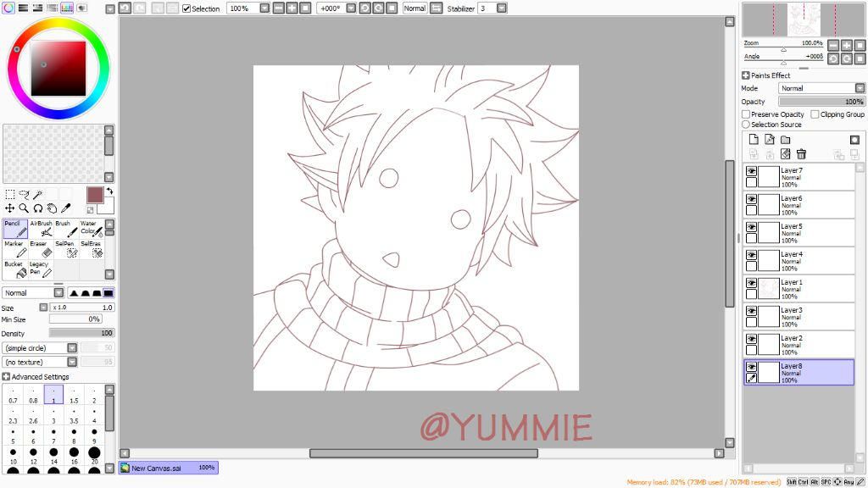The height and width of the screenshot is (488, 868).
Task: Open the layer blending Mode dropdown
Action: 860,88
